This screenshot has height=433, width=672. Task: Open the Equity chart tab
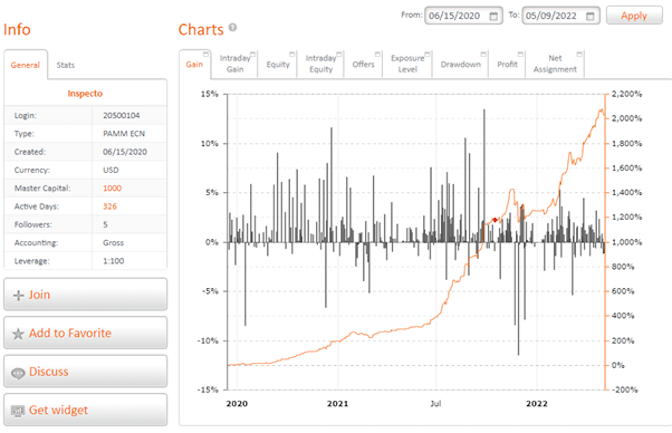tap(278, 64)
